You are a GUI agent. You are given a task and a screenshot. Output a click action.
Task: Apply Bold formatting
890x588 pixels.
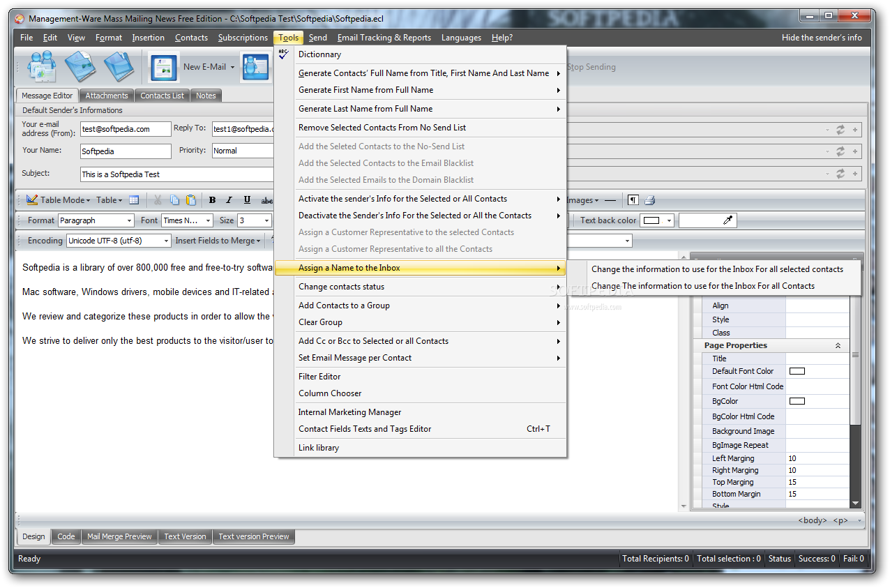pyautogui.click(x=212, y=200)
